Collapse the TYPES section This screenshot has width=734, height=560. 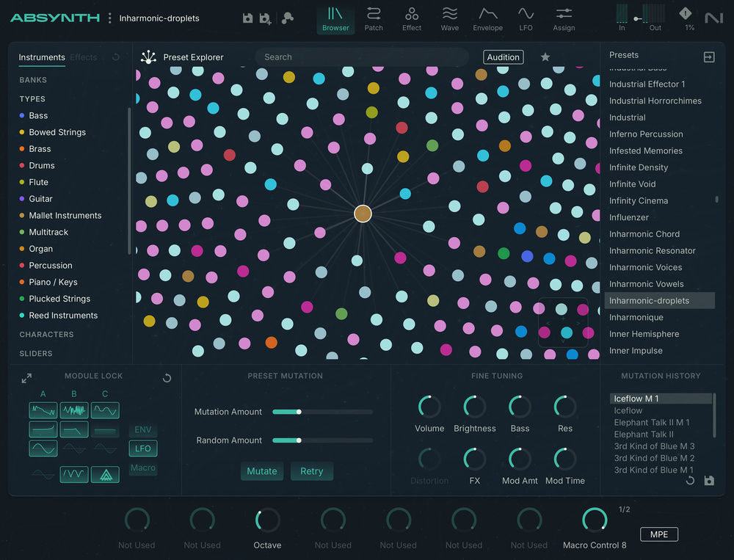pyautogui.click(x=32, y=99)
